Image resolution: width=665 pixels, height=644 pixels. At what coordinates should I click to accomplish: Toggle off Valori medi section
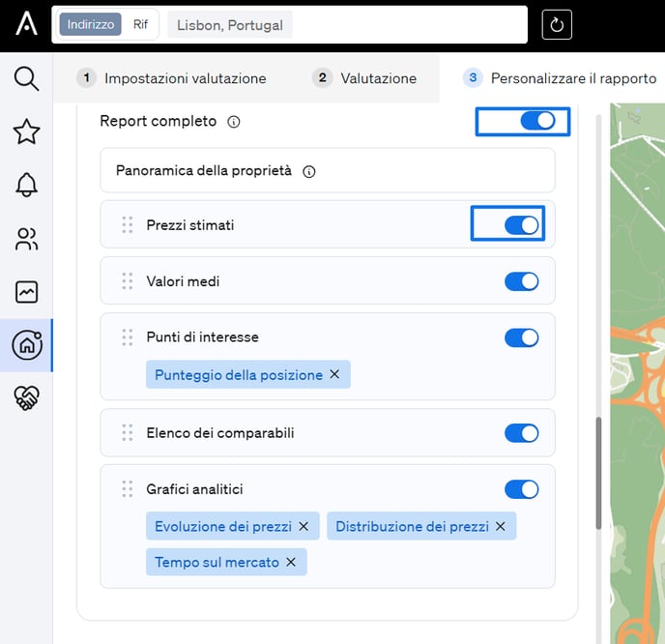click(522, 281)
